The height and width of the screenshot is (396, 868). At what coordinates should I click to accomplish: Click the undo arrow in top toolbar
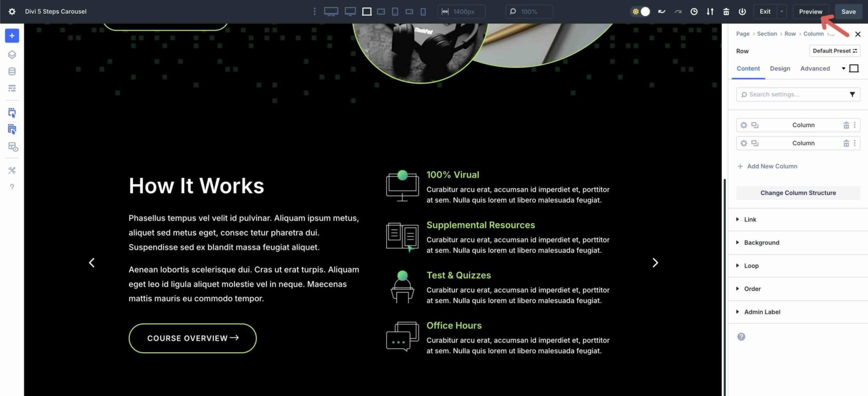pos(661,12)
